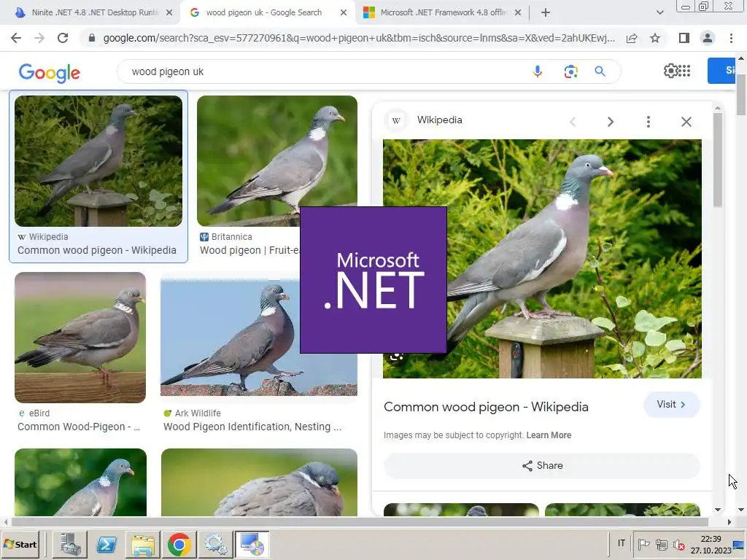Image resolution: width=747 pixels, height=560 pixels.
Task: Click the Share button
Action: pyautogui.click(x=542, y=465)
